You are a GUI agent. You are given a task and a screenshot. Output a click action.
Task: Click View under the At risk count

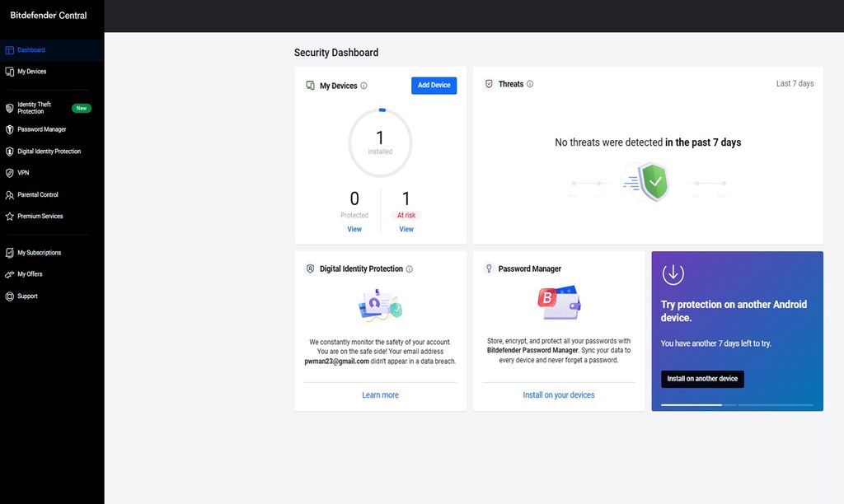pyautogui.click(x=406, y=229)
